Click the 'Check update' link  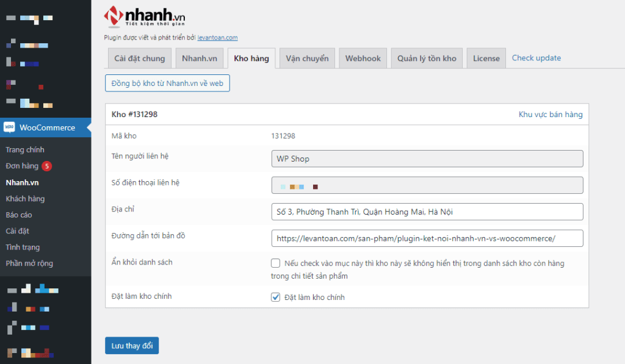point(536,58)
